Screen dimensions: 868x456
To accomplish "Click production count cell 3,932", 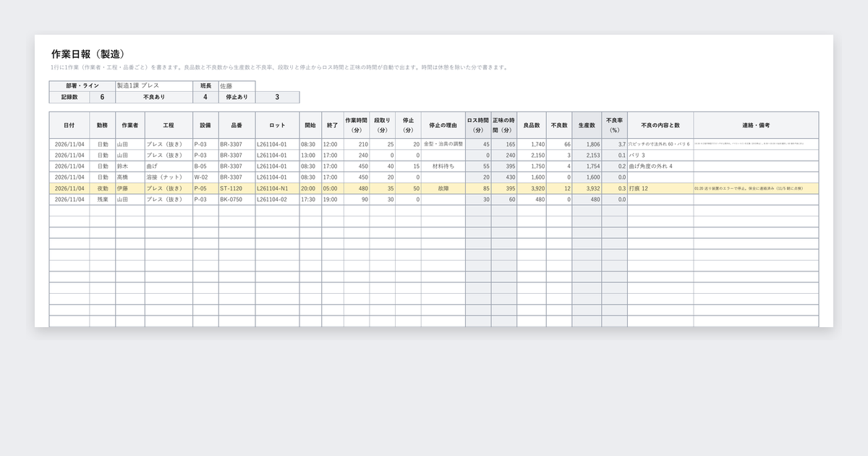I will pyautogui.click(x=587, y=188).
